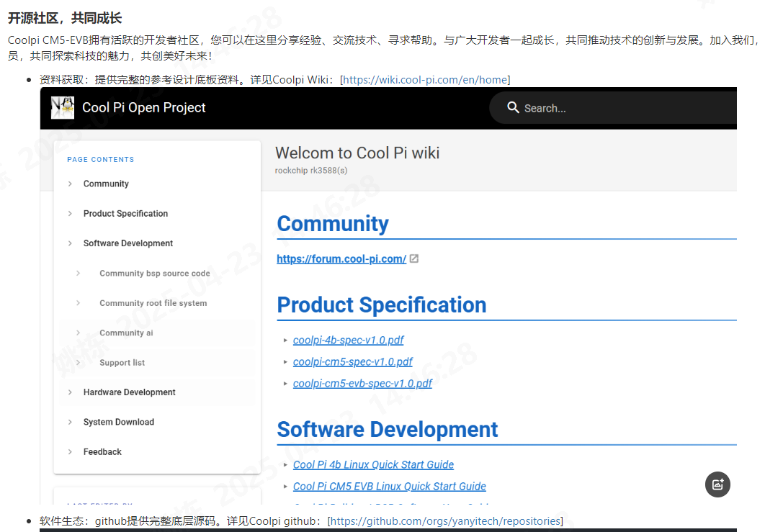Open the Coolpi github repositories URL
Screen dimensions: 765x532
coord(444,521)
